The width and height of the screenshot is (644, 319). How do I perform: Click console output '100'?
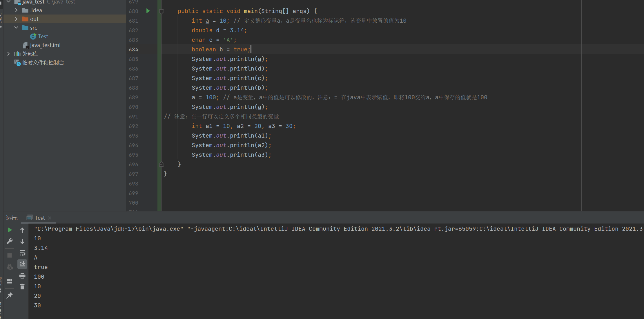[39, 277]
